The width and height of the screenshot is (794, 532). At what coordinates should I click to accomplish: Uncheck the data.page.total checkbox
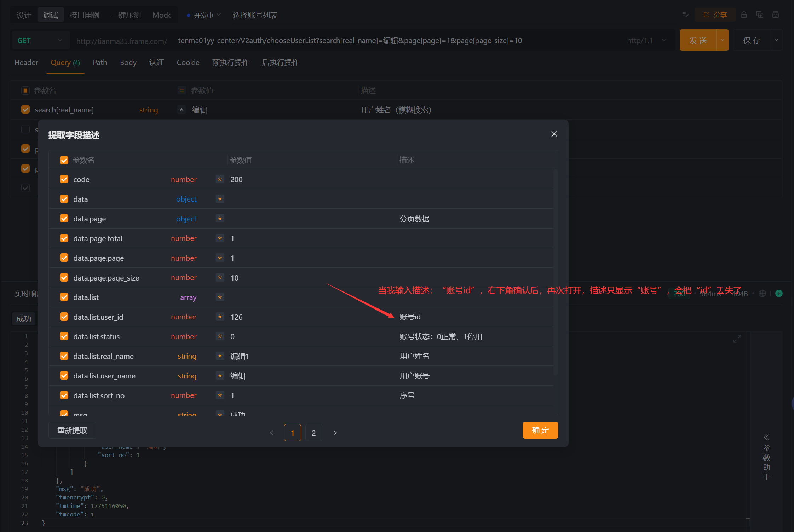click(x=64, y=238)
